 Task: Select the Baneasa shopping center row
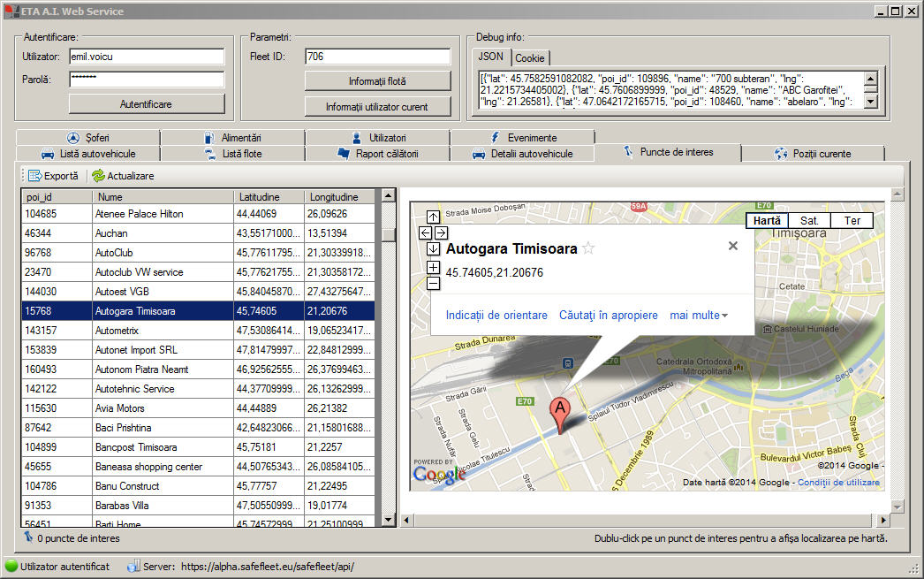point(198,467)
